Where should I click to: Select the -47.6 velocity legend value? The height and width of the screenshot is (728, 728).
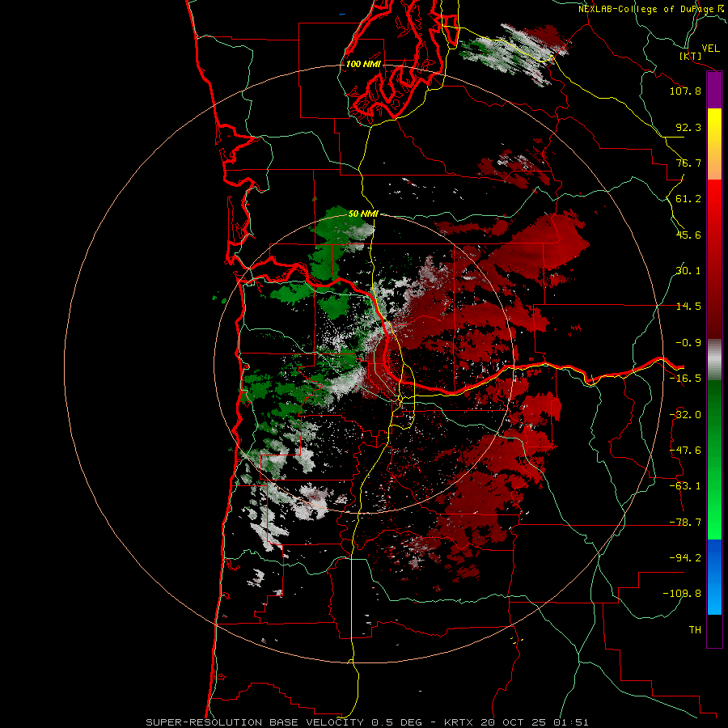685,451
